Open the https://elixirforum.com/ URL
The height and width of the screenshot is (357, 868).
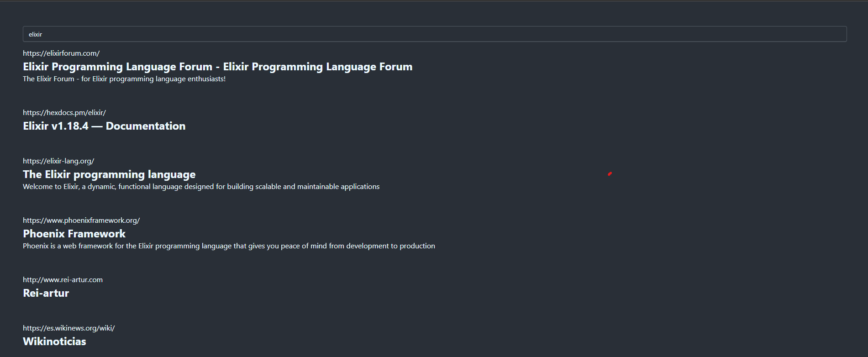[x=61, y=53]
